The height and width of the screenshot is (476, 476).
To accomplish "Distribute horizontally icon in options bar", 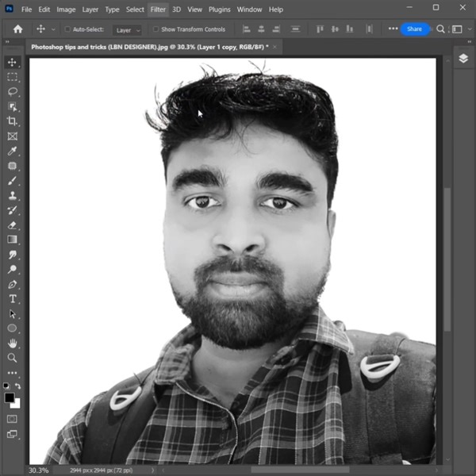I will 369,29.
